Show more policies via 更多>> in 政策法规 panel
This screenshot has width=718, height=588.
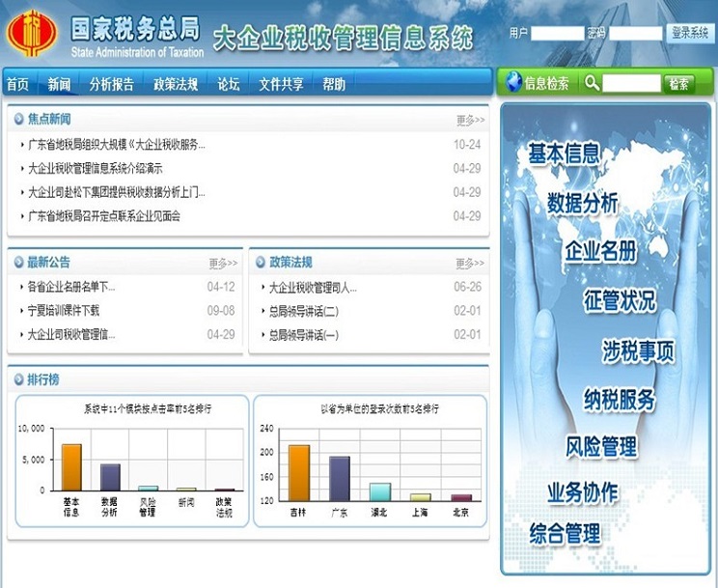(x=470, y=264)
